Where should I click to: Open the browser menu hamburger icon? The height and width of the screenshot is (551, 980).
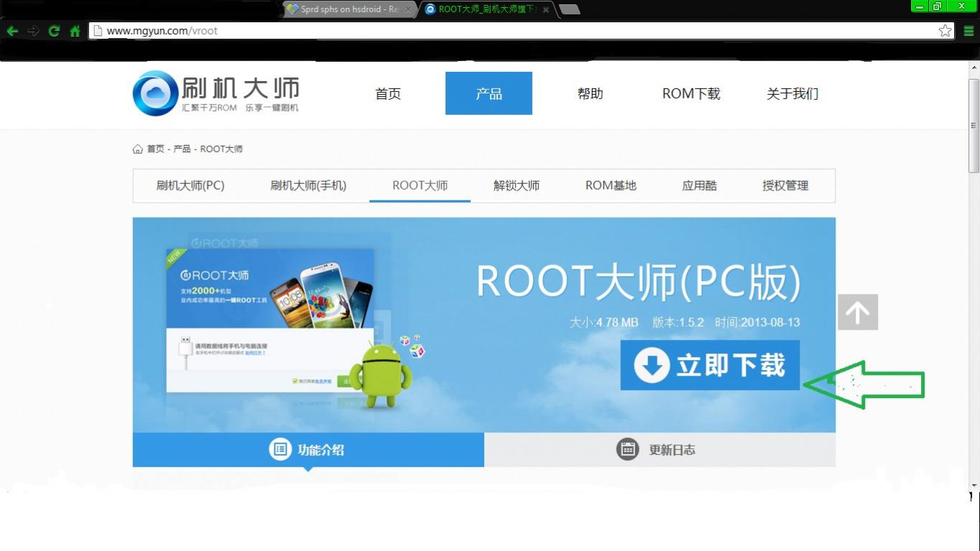coord(969,31)
